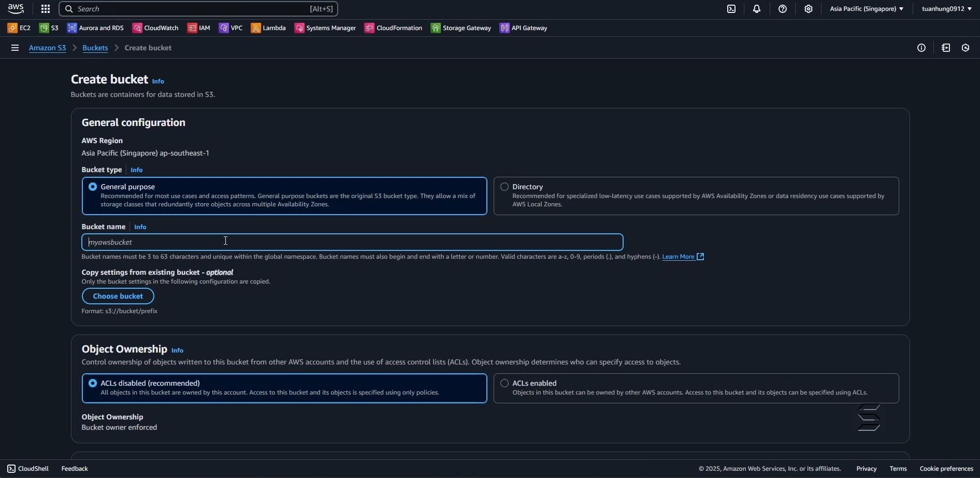Open EC2 favorite shortcut
The image size is (980, 478).
[x=19, y=28]
